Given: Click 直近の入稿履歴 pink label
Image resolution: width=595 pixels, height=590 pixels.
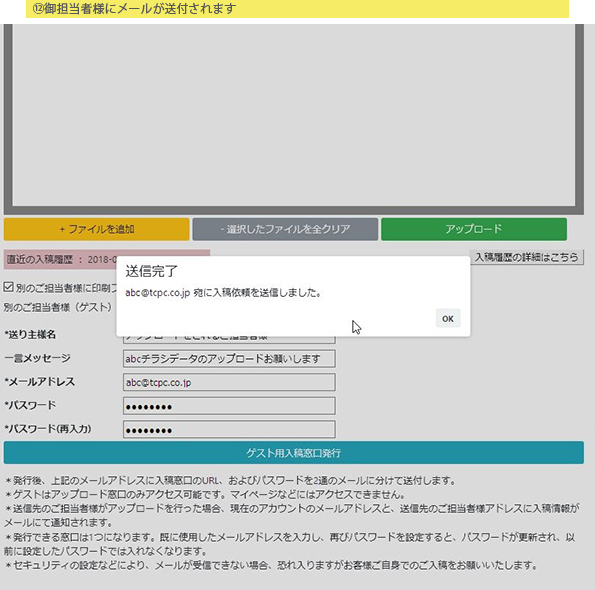Looking at the screenshot, I should click(x=61, y=259).
